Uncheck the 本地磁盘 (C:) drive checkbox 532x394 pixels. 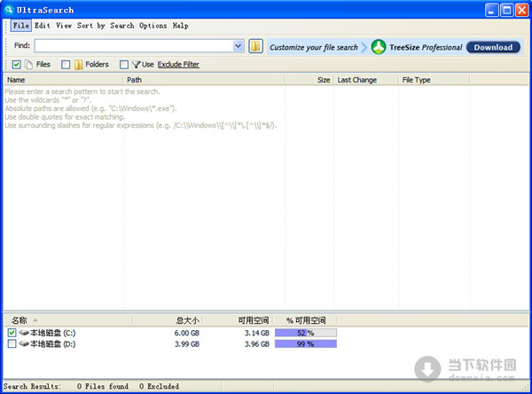coord(12,333)
